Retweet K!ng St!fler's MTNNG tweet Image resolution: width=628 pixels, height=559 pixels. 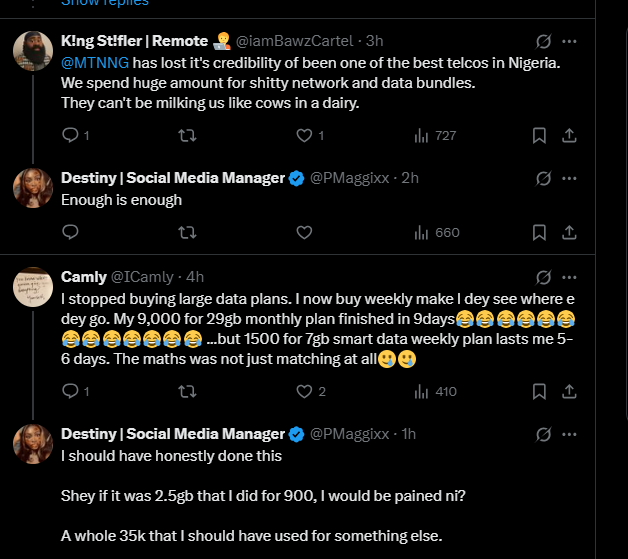click(186, 135)
